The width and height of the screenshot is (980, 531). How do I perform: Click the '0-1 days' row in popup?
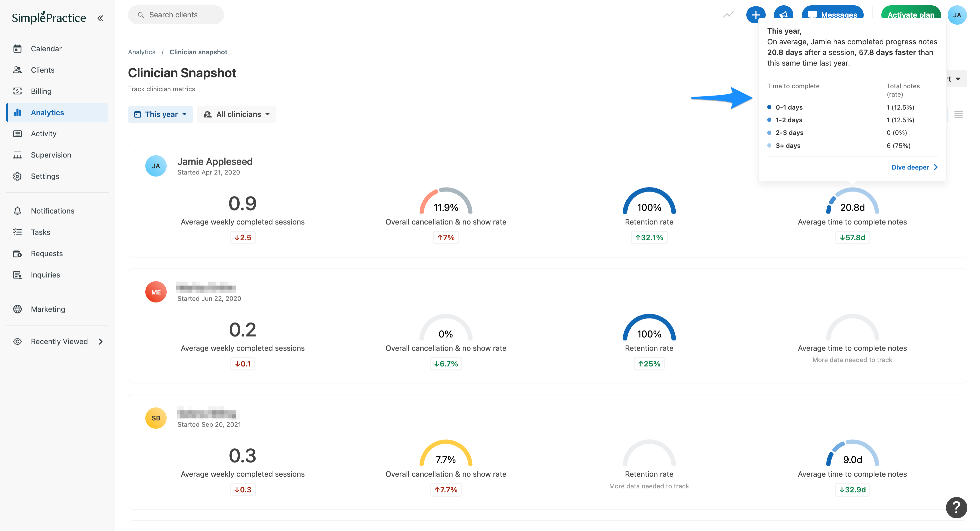tap(852, 107)
